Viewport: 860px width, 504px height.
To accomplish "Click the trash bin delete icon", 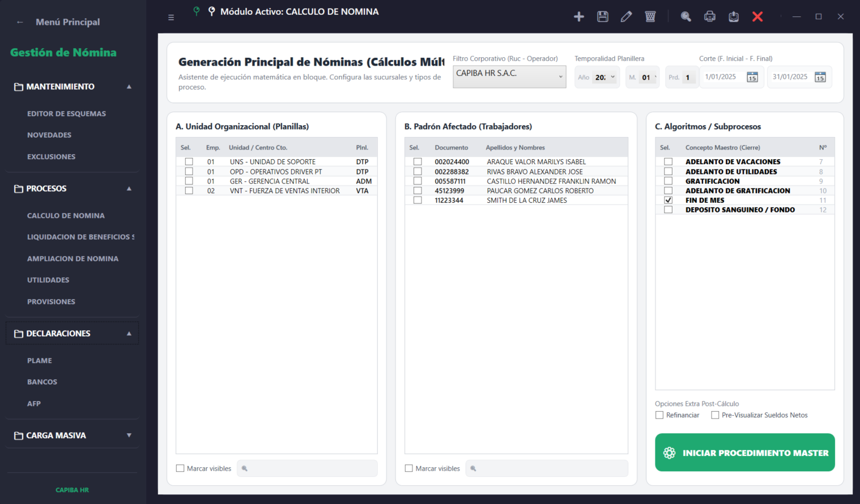I will [650, 16].
